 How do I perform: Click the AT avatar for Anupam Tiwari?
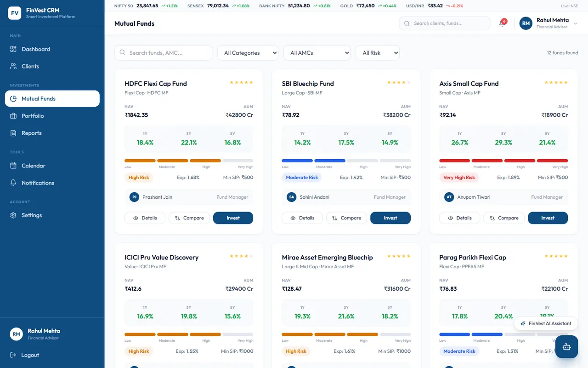click(x=449, y=197)
